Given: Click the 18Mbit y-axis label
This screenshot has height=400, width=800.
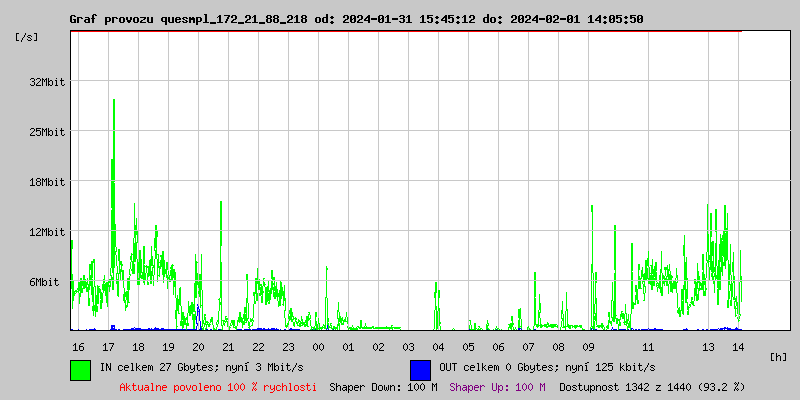Looking at the screenshot, I should [47, 182].
